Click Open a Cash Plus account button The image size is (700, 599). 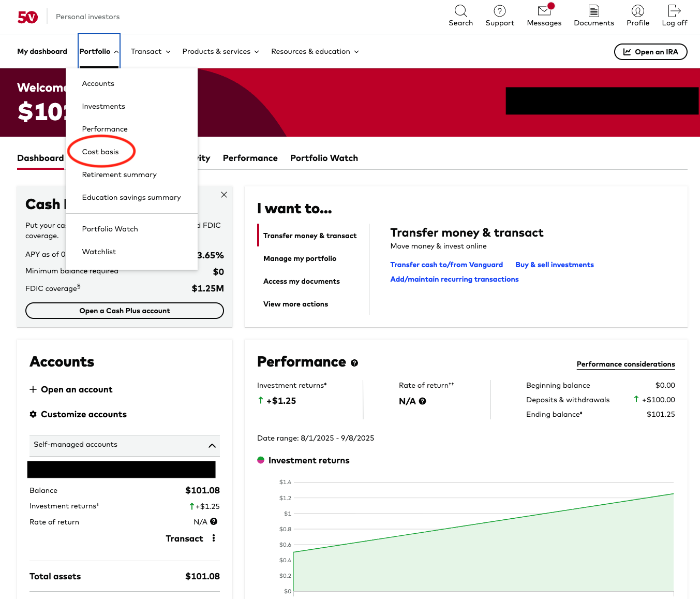(125, 311)
